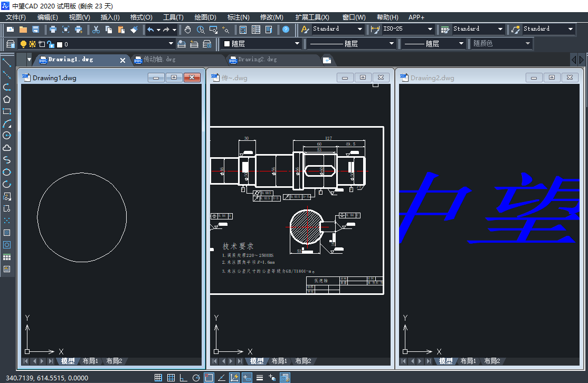Image resolution: width=588 pixels, height=383 pixels.
Task: Click the Cut scissors icon
Action: [x=96, y=30]
